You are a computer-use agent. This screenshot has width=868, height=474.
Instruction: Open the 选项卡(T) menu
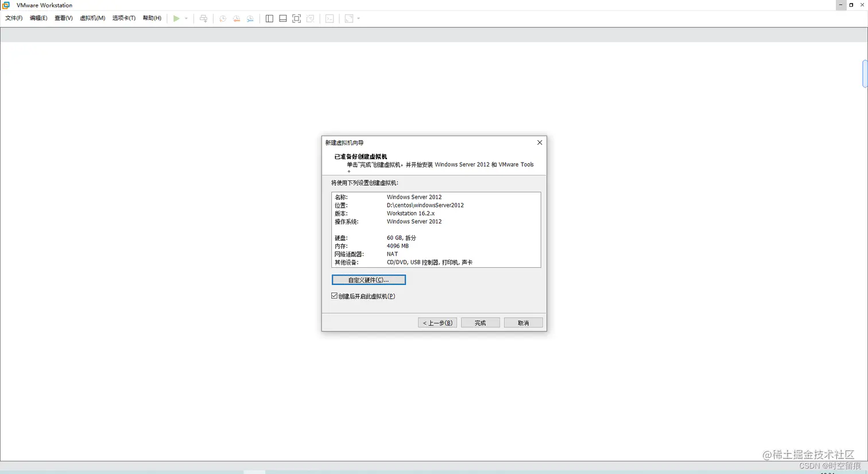click(x=124, y=18)
